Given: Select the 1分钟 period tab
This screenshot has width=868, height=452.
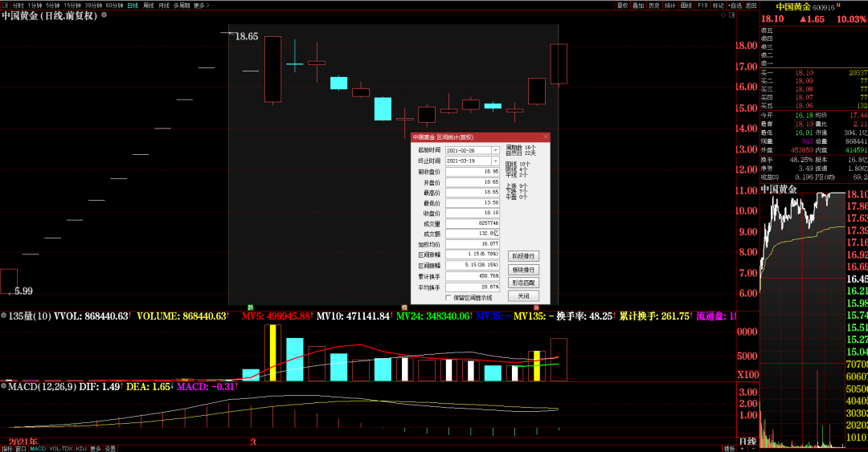Looking at the screenshot, I should pos(35,5).
